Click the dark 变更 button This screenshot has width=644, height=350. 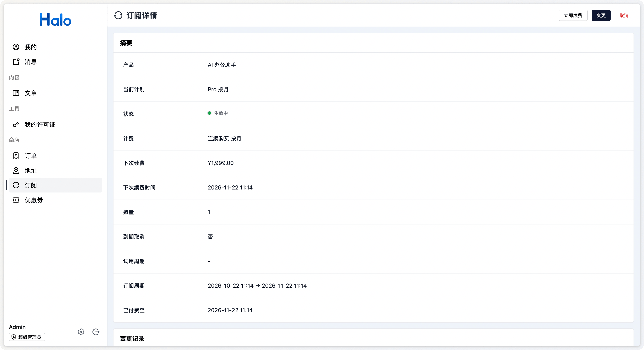pyautogui.click(x=601, y=15)
